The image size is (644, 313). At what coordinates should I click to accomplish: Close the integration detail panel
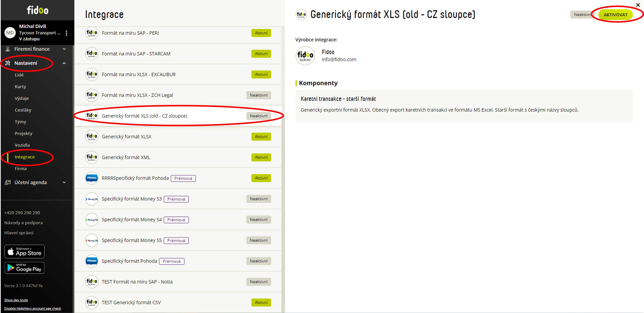pyautogui.click(x=638, y=5)
